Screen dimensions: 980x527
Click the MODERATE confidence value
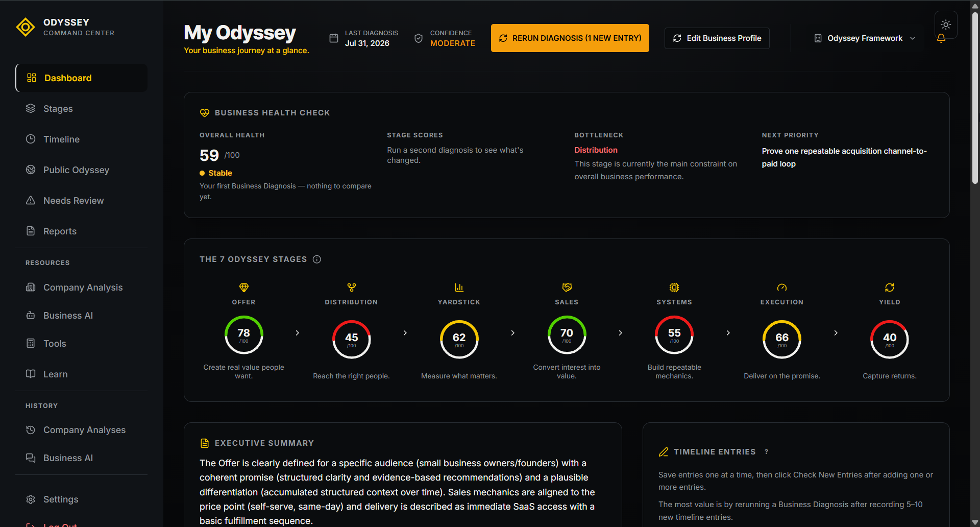click(452, 43)
